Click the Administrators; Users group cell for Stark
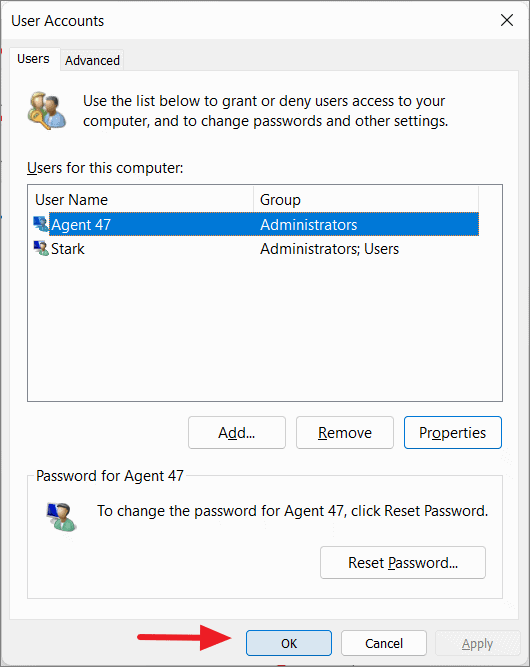 tap(330, 249)
